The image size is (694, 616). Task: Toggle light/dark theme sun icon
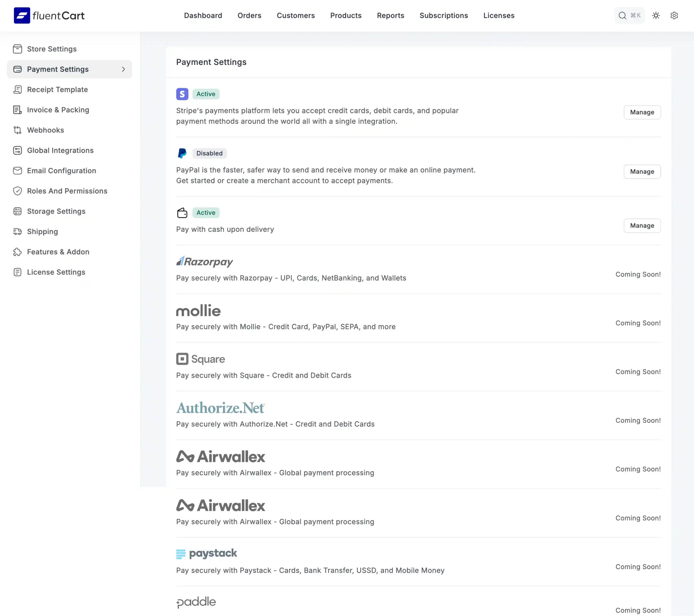click(x=656, y=15)
